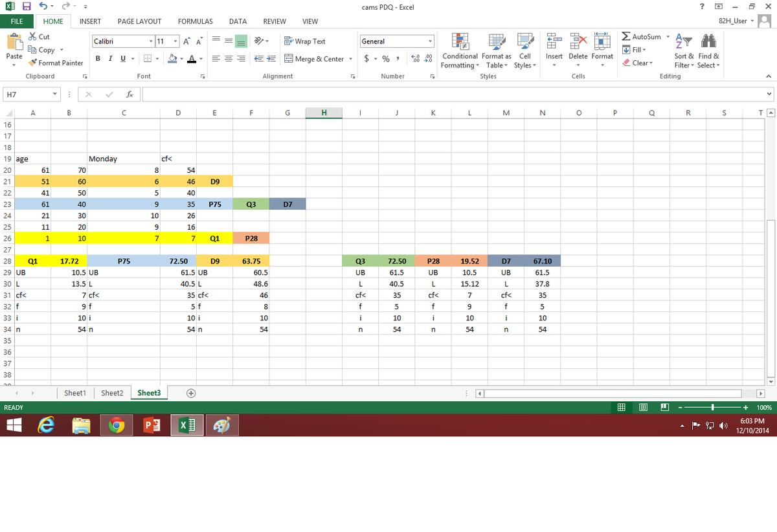Expand the Merge & Center dropdown arrow
The width and height of the screenshot is (777, 532).
pos(350,59)
